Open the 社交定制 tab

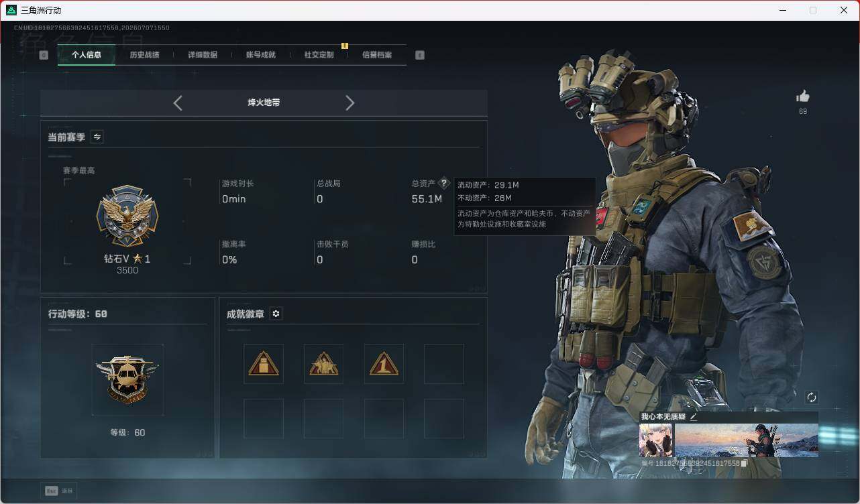click(x=319, y=55)
